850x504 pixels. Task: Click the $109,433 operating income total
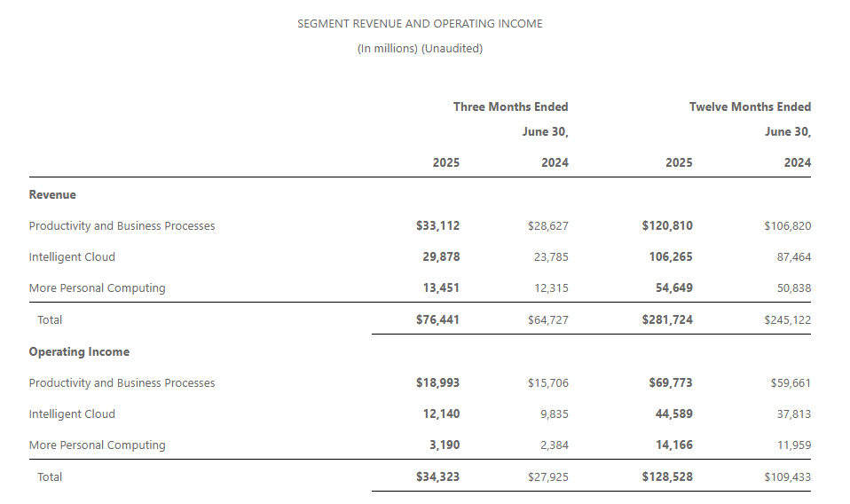coord(787,476)
